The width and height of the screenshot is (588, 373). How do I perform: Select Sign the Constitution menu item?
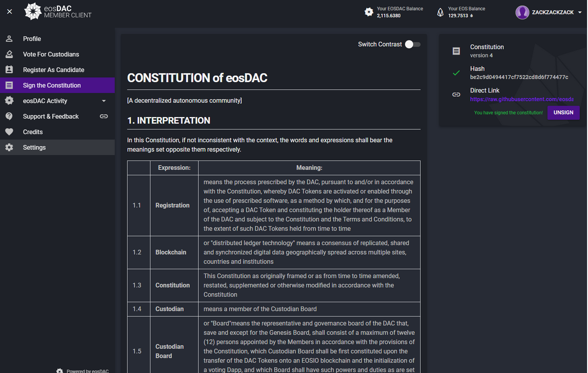pyautogui.click(x=57, y=85)
